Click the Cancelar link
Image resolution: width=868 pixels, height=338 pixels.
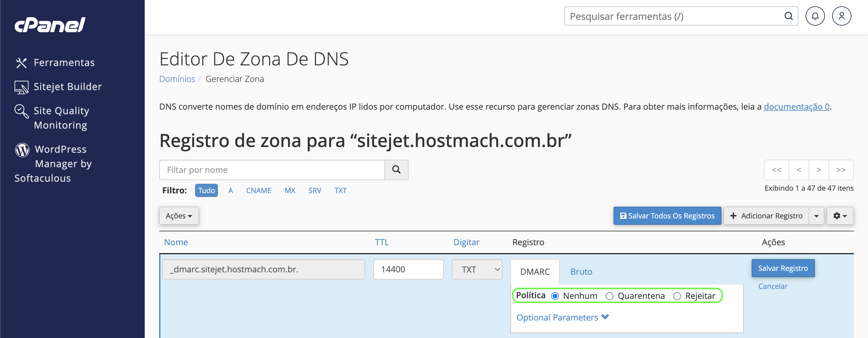(x=773, y=286)
